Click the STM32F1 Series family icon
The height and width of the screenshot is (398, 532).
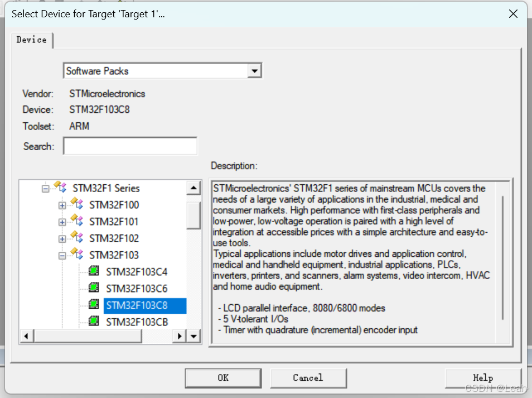[60, 187]
